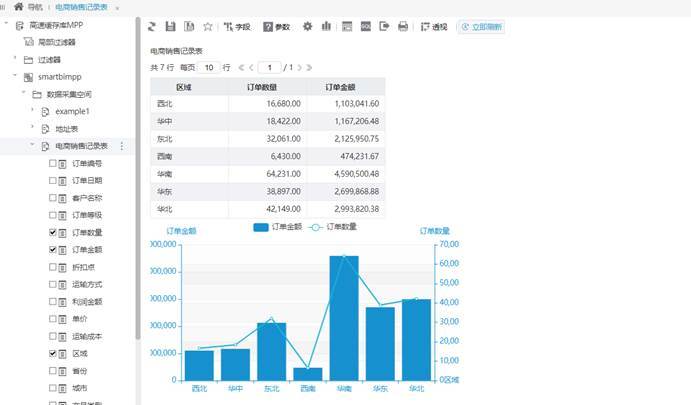Image resolution: width=691 pixels, height=405 pixels.
Task: Expand the 过滤器 folder node
Action: [x=12, y=59]
